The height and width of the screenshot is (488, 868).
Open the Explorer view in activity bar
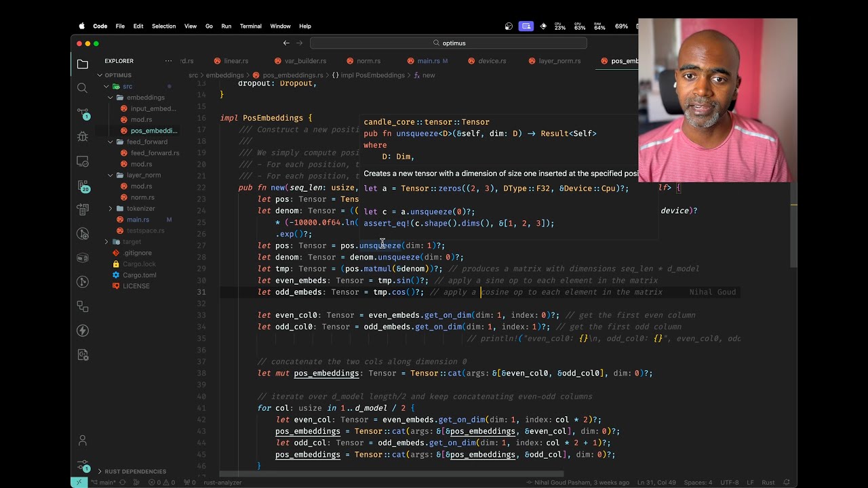(83, 64)
